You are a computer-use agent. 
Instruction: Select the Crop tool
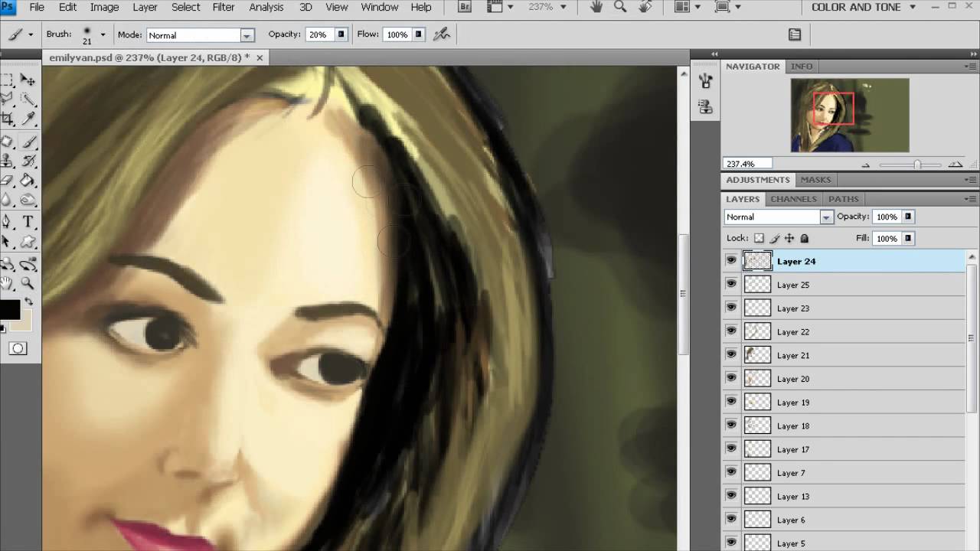(x=7, y=119)
